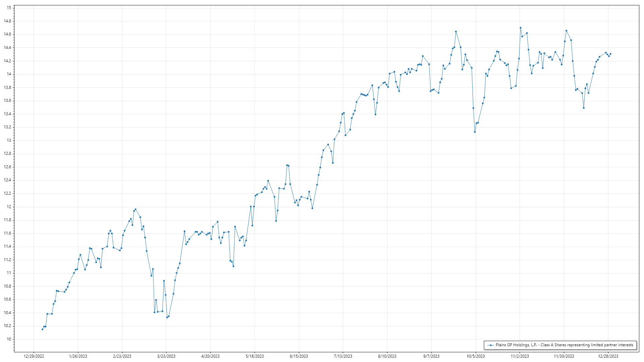Screen dimensions: 644x362
Task: Click the 9/7/2023 x-axis date label
Action: [431, 356]
